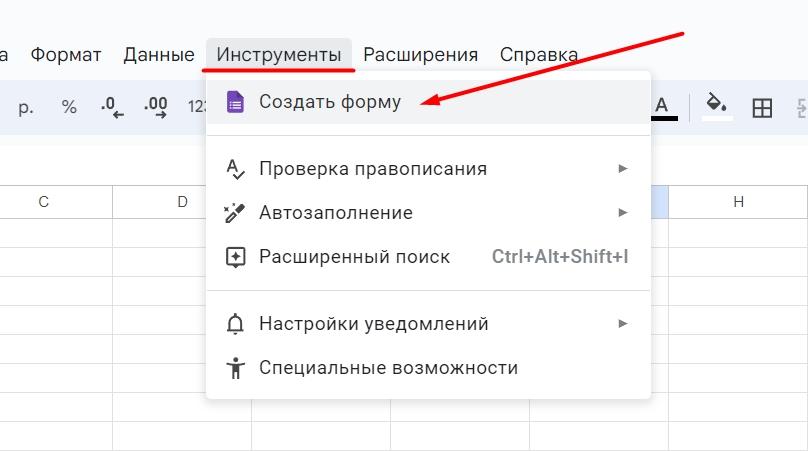Open the Справка menu

coord(539,55)
